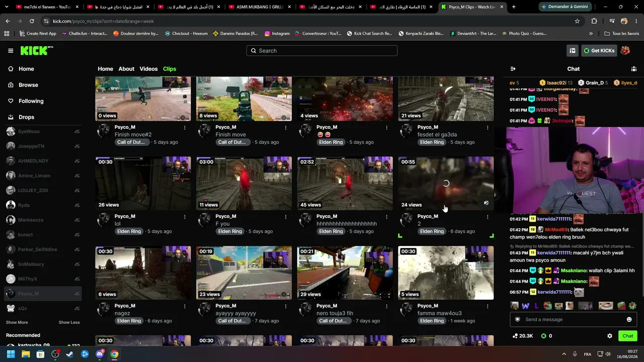Collapse the chat panel with arrow icon
The image size is (644, 362).
click(x=513, y=69)
